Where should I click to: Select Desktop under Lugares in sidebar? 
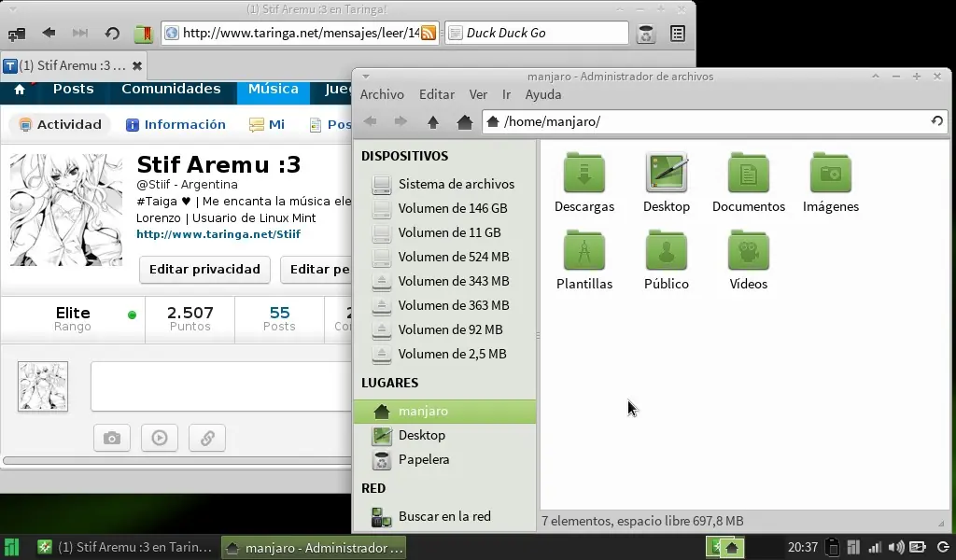444,435
